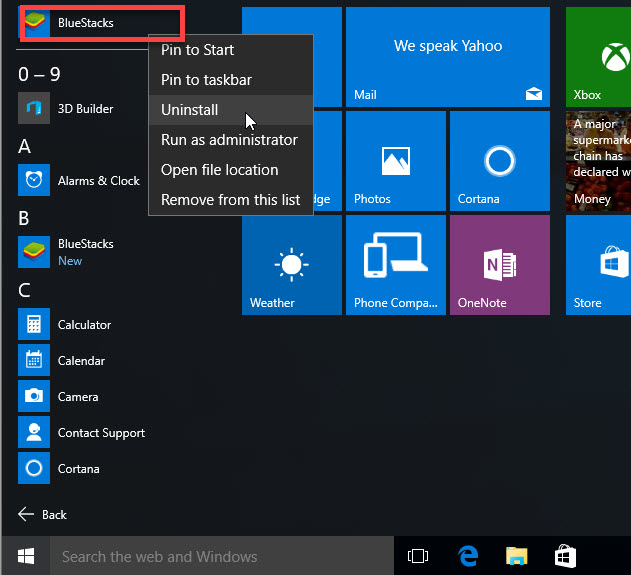The height and width of the screenshot is (575, 631).
Task: Open the recently added BlueStacks icon at top
Action: coord(36,23)
